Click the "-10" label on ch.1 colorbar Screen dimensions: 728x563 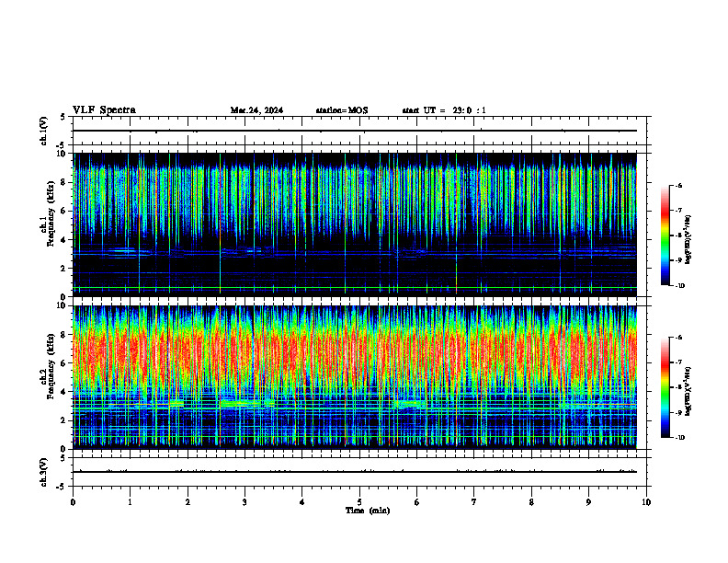(679, 286)
